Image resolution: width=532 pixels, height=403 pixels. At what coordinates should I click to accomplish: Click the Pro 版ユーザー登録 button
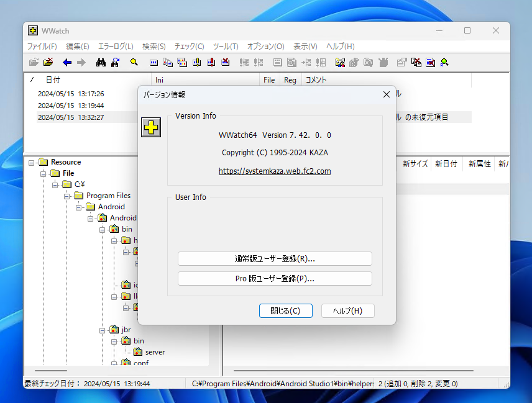(275, 278)
